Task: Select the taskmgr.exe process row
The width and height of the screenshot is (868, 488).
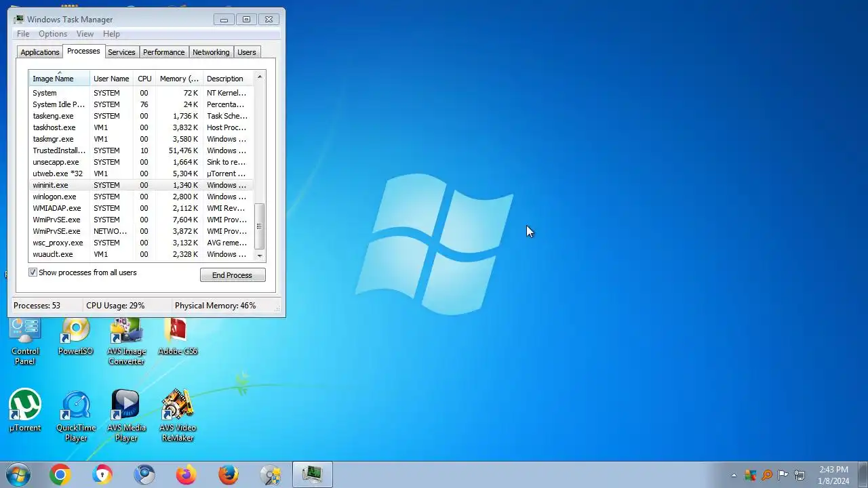Action: point(141,139)
